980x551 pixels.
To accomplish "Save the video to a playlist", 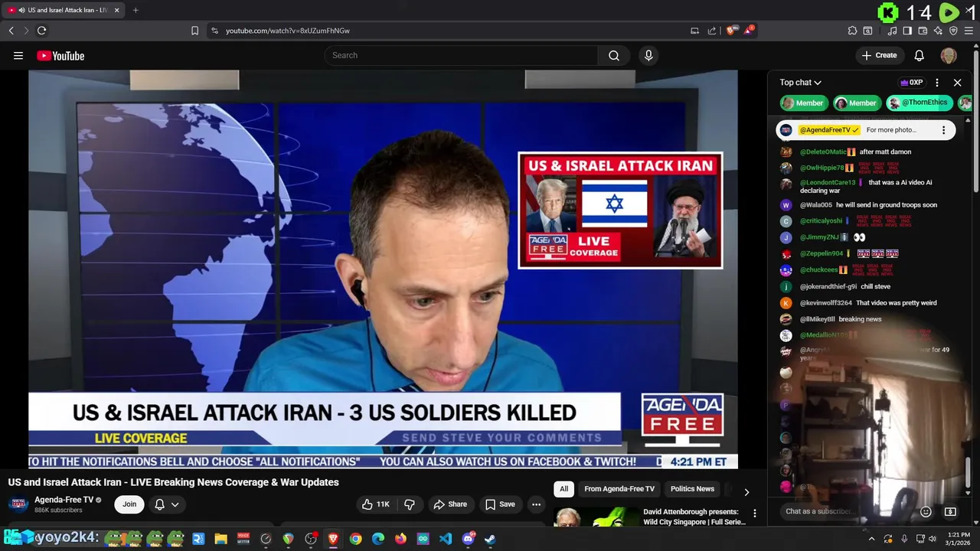I will 500,504.
